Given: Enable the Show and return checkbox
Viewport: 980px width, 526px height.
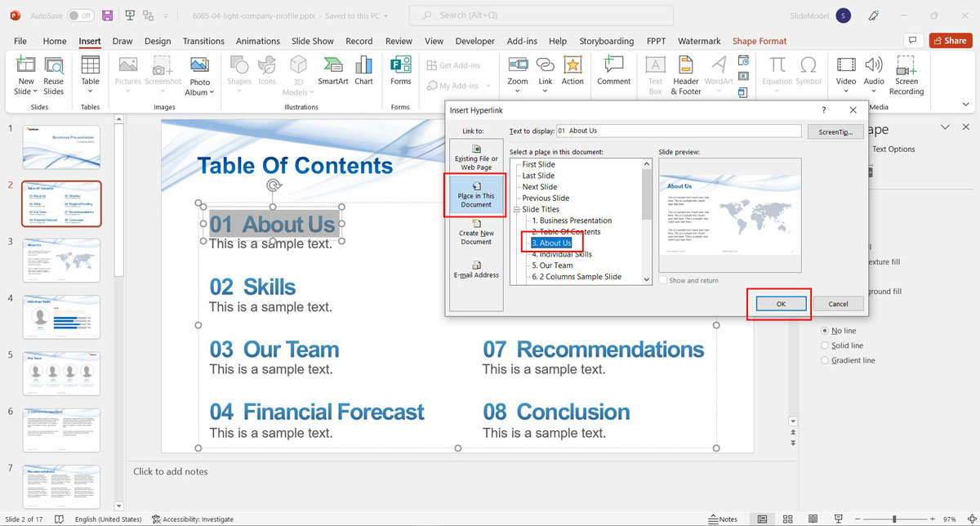Looking at the screenshot, I should (662, 279).
